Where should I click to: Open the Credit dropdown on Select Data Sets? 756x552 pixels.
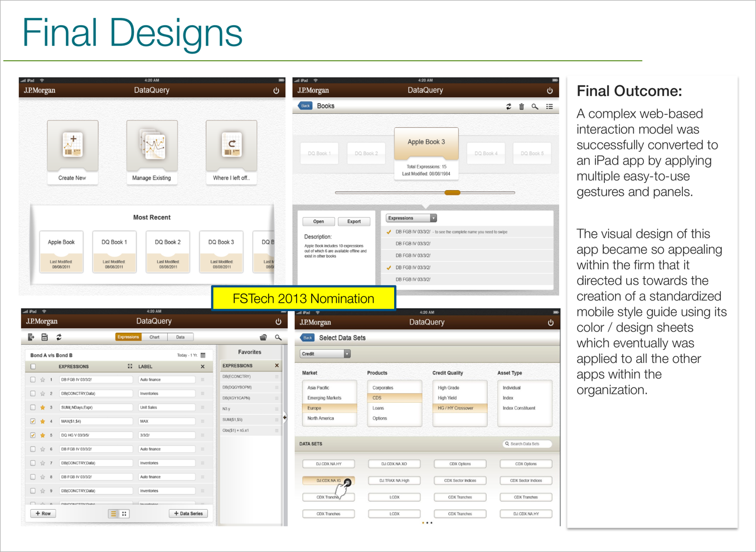click(x=325, y=354)
